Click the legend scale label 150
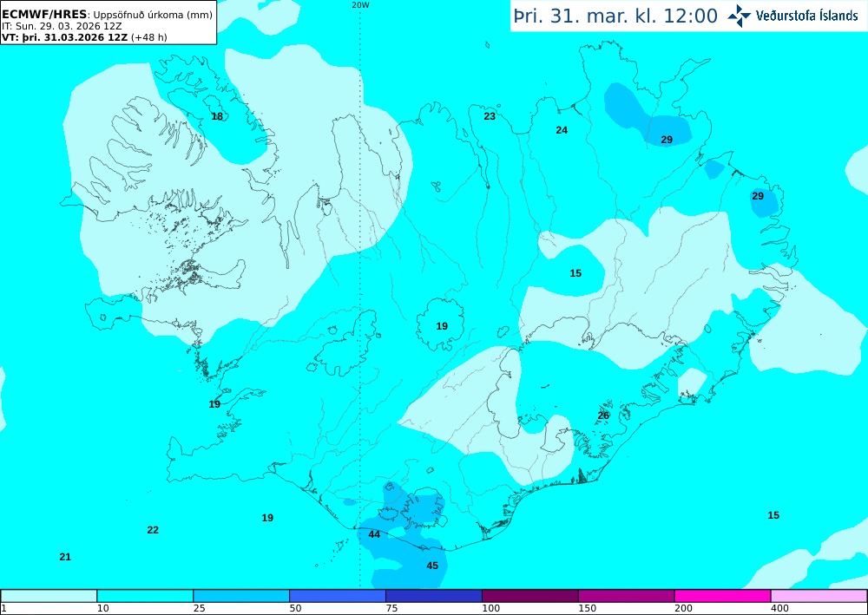Viewport: 868px width, 615px height. (588, 608)
